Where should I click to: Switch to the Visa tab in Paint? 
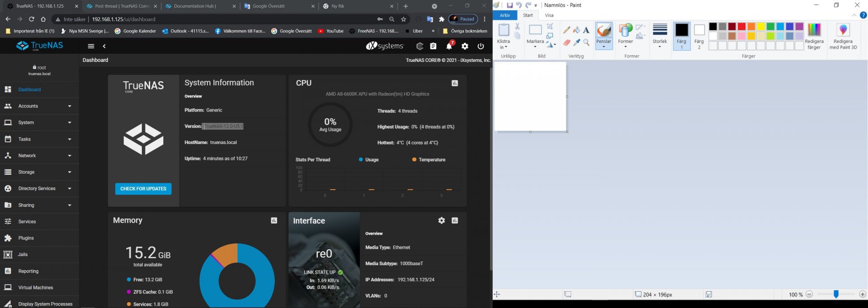point(549,15)
